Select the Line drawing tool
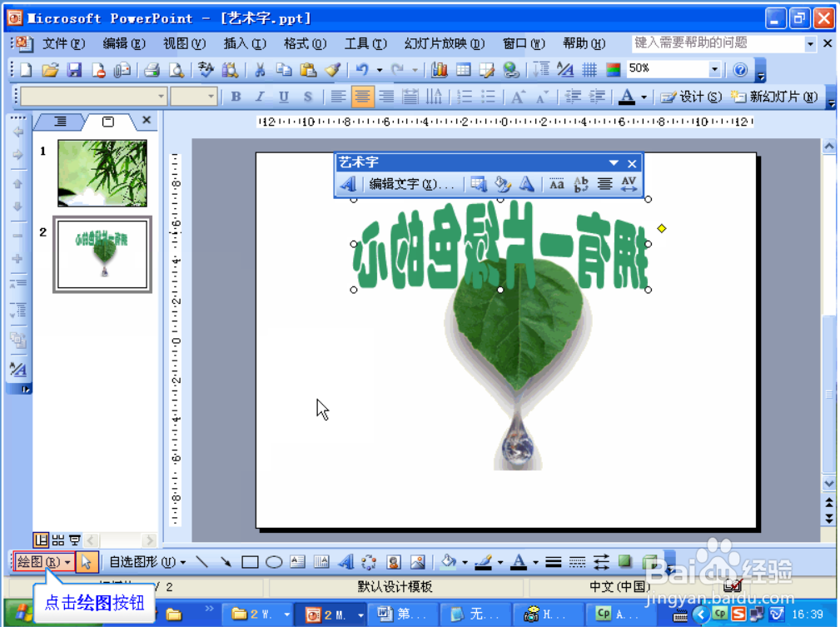 coord(202,561)
